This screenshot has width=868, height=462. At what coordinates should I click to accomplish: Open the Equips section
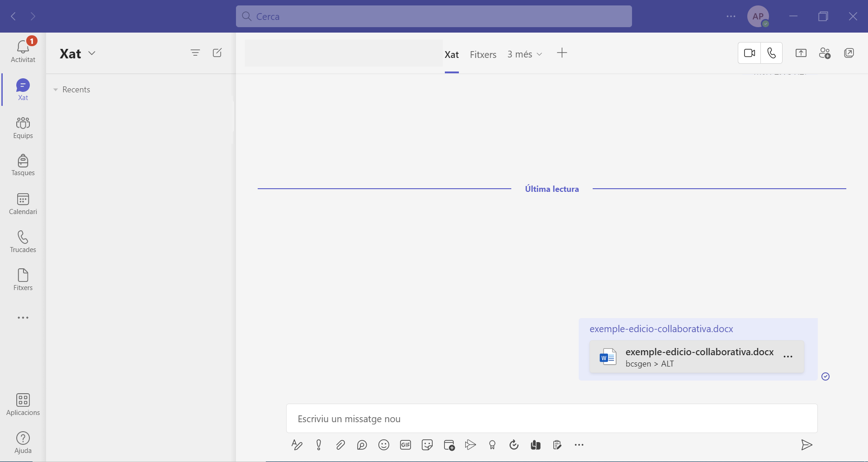23,128
